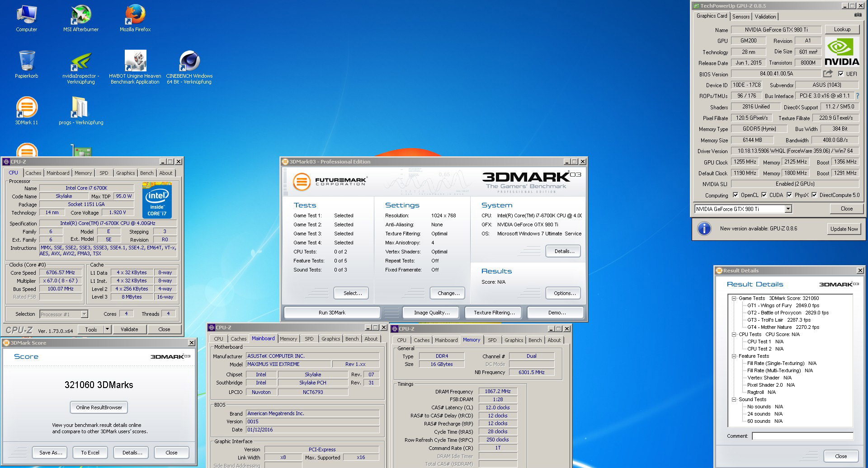Viewport: 868px width, 468px height.
Task: Toggle the DirectCompute 5.0 checkbox
Action: point(814,195)
